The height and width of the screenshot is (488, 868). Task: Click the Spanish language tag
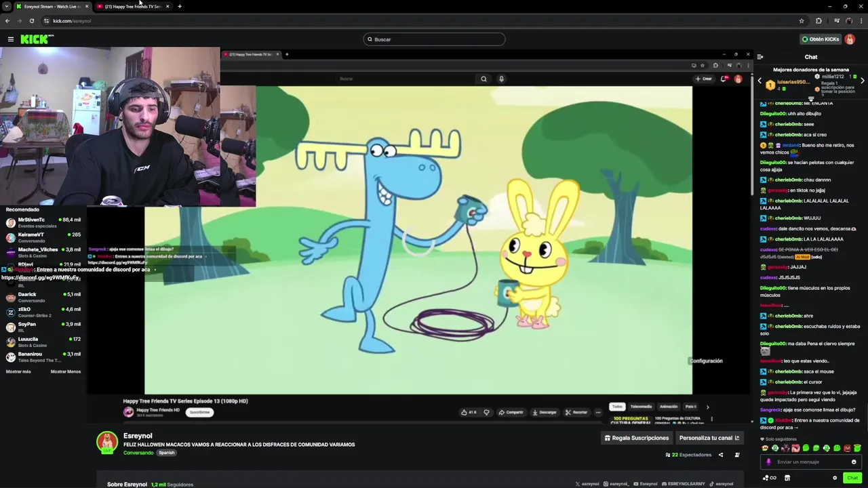(x=167, y=453)
